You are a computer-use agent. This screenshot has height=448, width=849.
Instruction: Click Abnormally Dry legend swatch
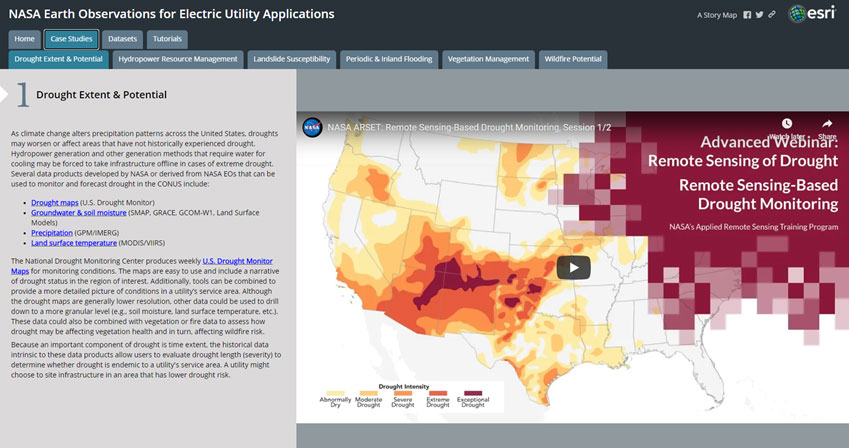tap(335, 393)
